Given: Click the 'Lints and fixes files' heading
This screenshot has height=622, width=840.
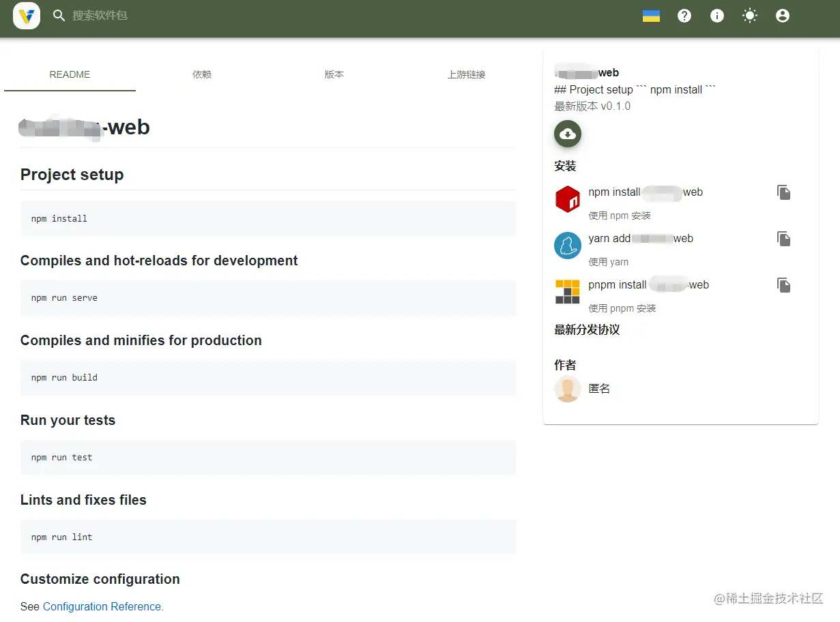Looking at the screenshot, I should 83,500.
